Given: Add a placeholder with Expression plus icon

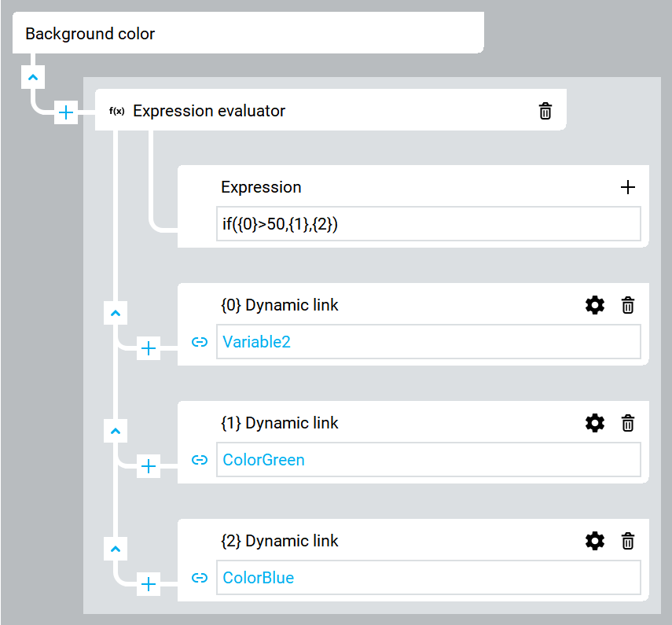Looking at the screenshot, I should (x=628, y=187).
